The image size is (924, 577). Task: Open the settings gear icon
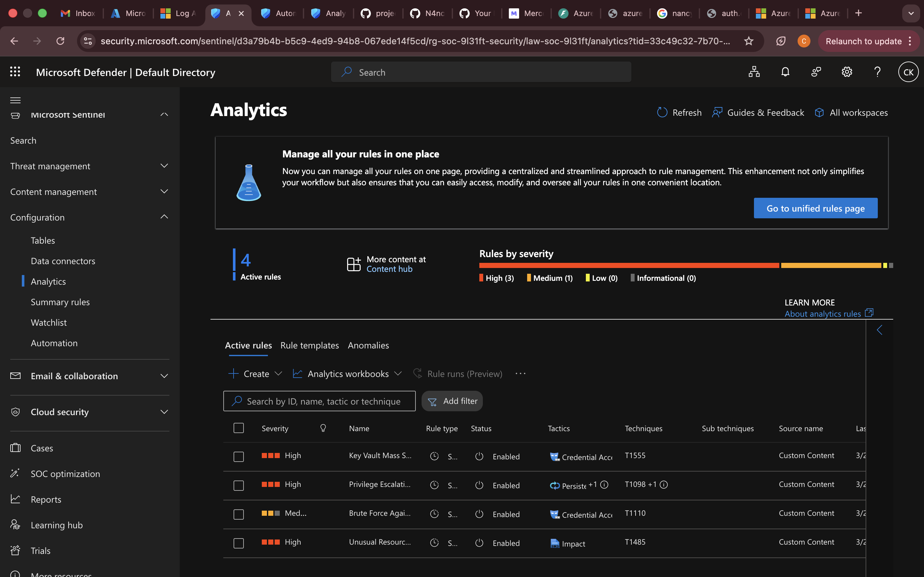click(846, 72)
